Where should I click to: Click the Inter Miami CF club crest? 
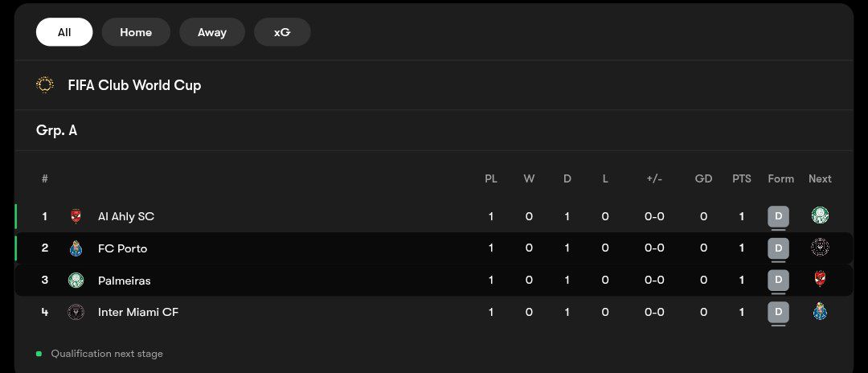click(x=76, y=312)
